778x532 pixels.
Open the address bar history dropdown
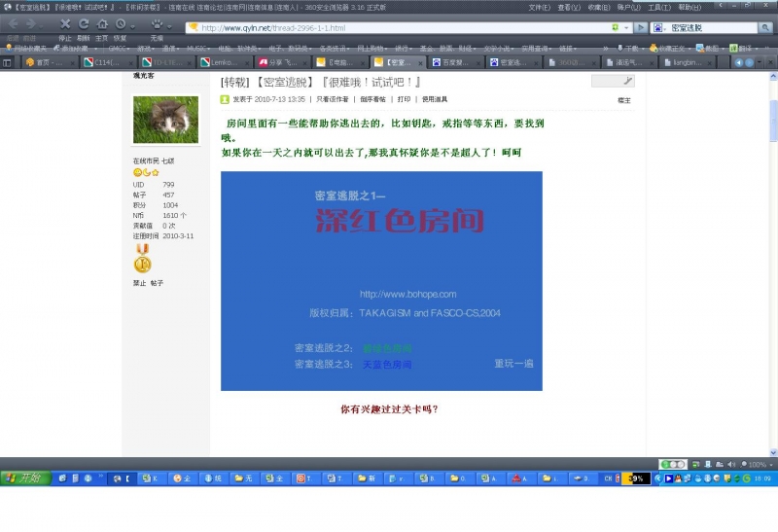tap(626, 28)
